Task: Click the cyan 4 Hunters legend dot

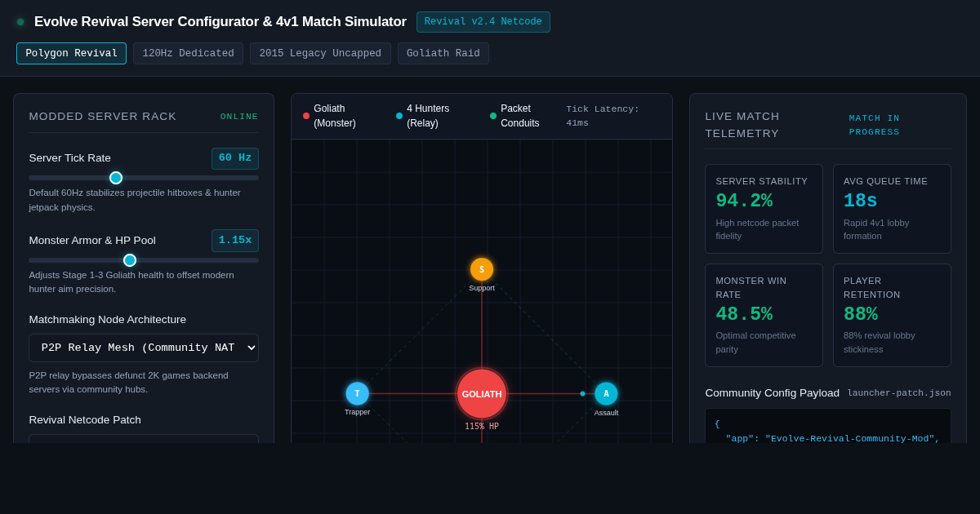Action: tap(399, 116)
